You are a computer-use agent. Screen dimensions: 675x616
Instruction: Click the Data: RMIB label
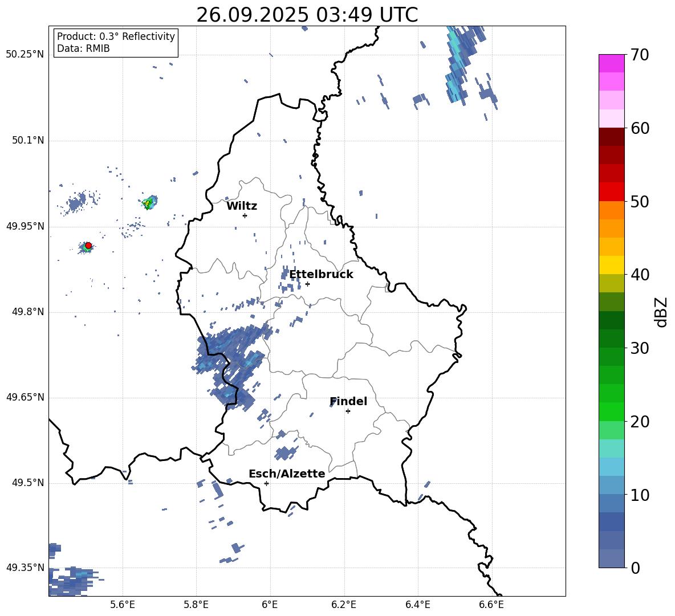click(83, 48)
